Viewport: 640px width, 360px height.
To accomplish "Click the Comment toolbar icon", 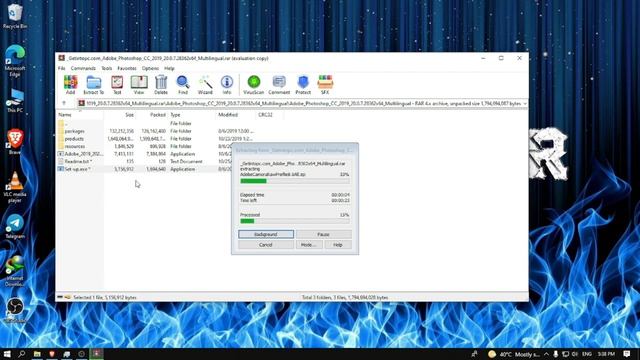I will [x=279, y=84].
